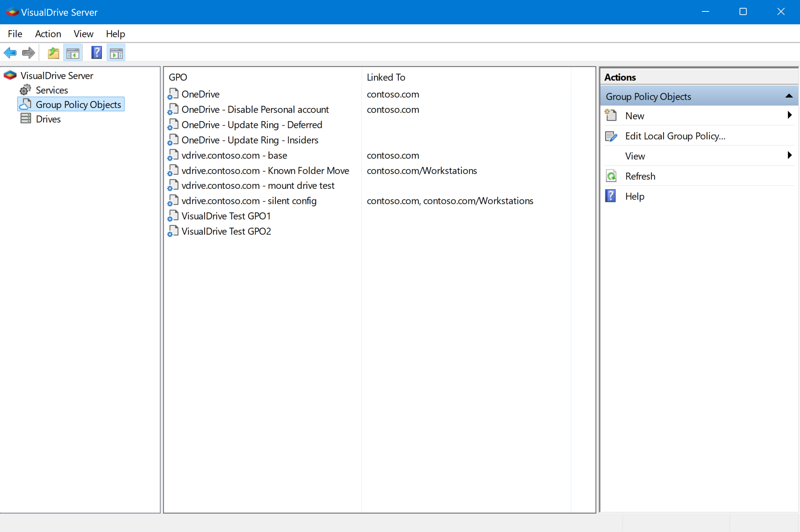The height and width of the screenshot is (532, 800).
Task: Click the Up One Level folder icon
Action: (53, 53)
